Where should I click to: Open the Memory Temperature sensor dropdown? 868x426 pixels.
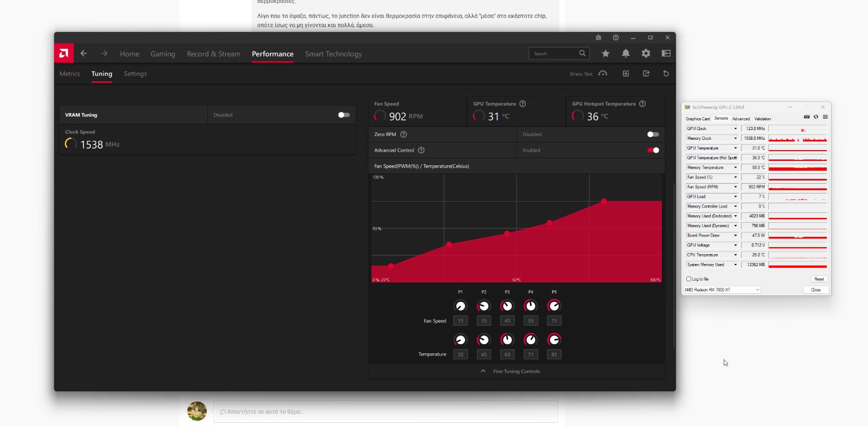736,167
